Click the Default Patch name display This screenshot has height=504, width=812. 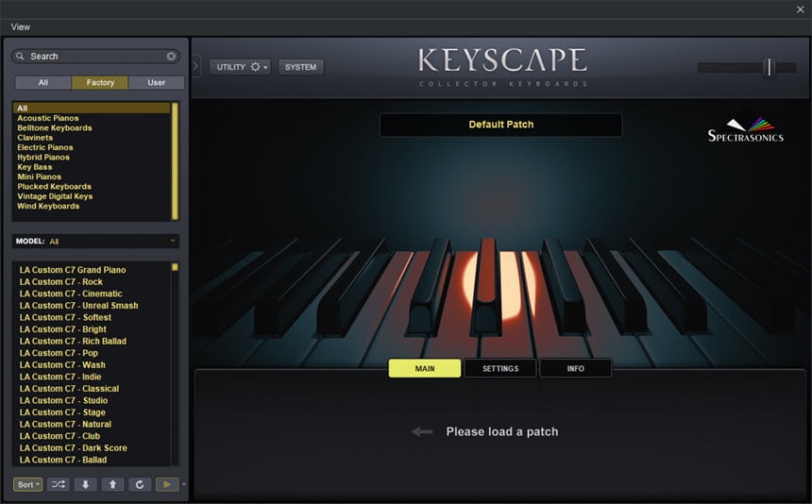[500, 125]
